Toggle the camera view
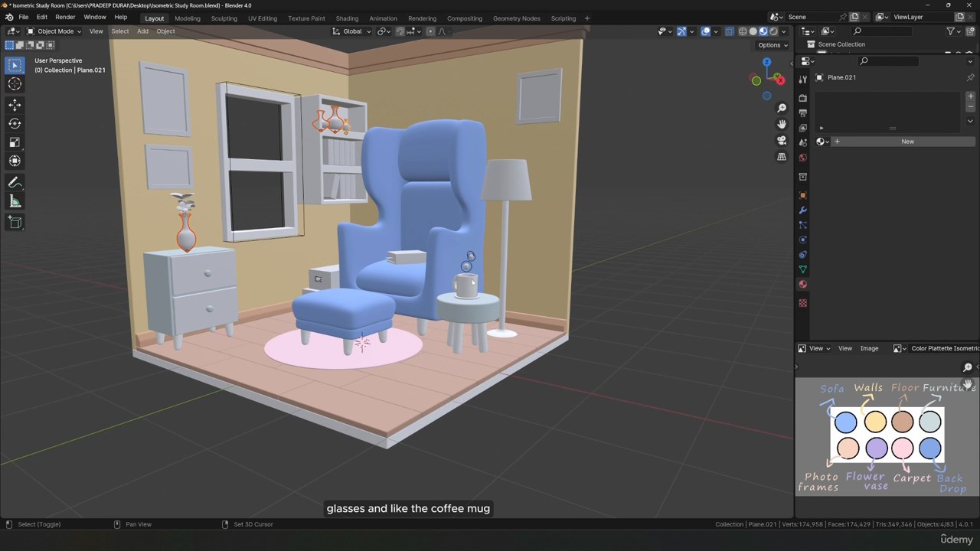980x551 pixels. point(781,141)
